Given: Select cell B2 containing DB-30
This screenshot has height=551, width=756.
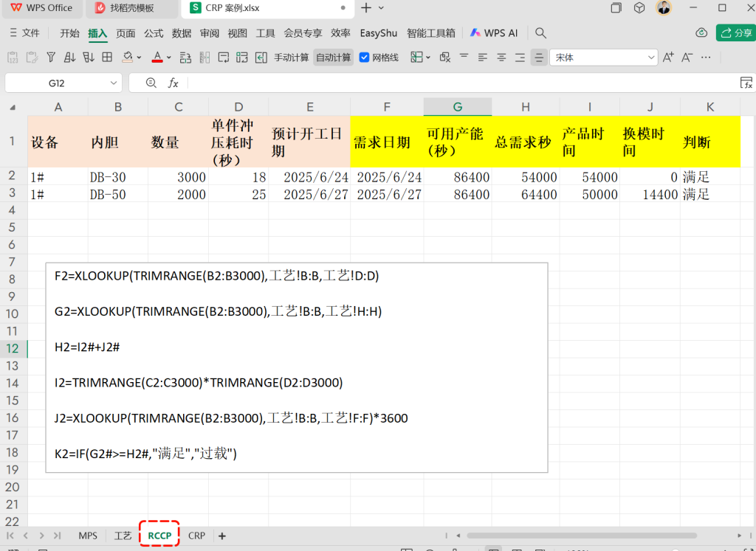Looking at the screenshot, I should [x=118, y=177].
